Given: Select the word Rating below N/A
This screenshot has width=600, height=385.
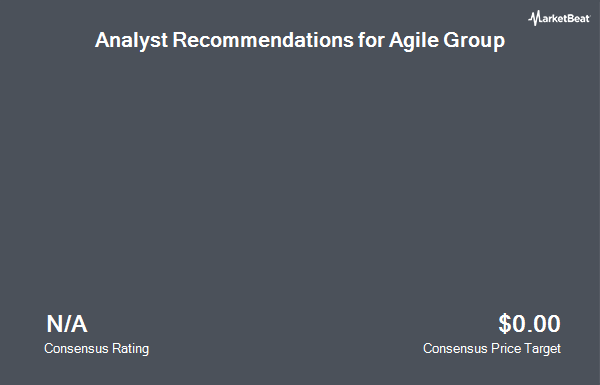Looking at the screenshot, I should click(x=130, y=349).
